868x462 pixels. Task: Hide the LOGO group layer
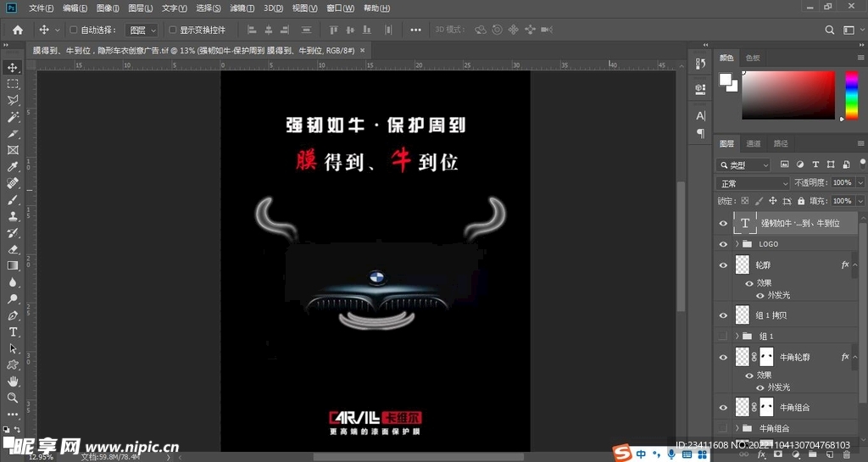click(x=723, y=244)
